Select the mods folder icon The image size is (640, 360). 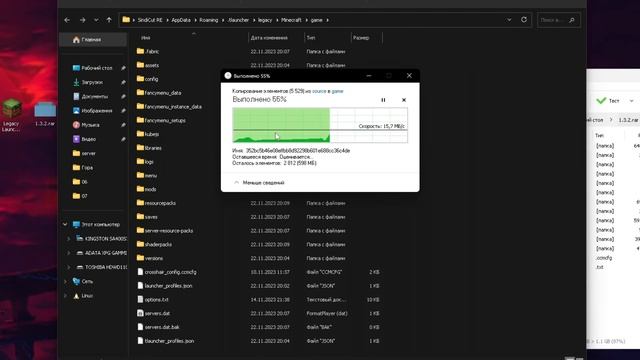pos(140,189)
